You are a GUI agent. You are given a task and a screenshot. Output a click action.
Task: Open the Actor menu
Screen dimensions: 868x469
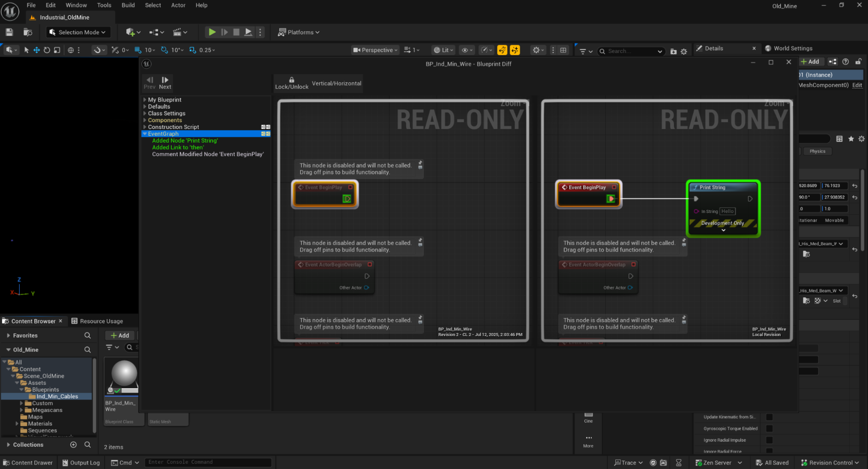click(x=178, y=5)
